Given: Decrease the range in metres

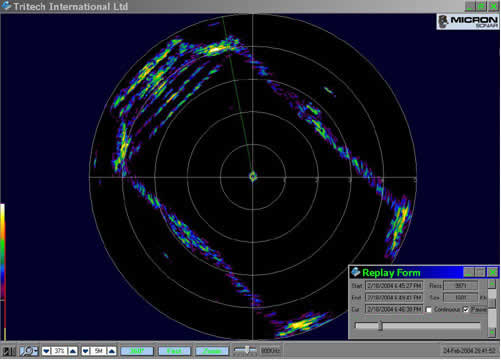Looking at the screenshot, I should (x=86, y=351).
